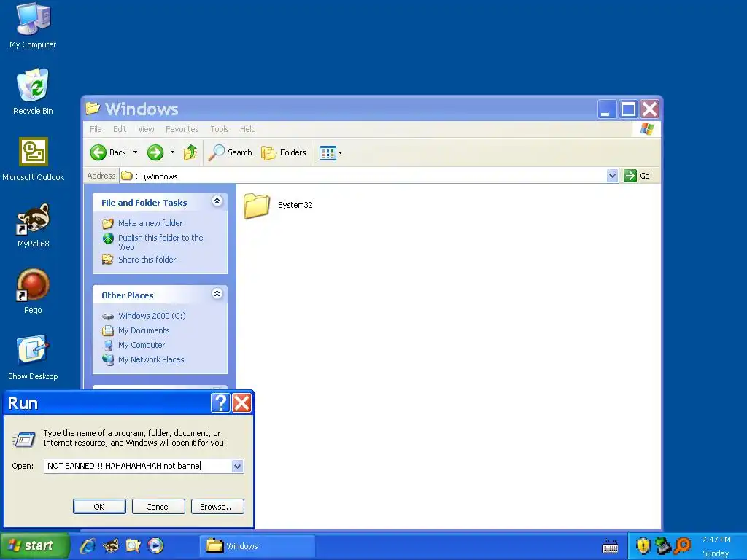
Task: Click Browse... in the Run dialog
Action: [217, 507]
